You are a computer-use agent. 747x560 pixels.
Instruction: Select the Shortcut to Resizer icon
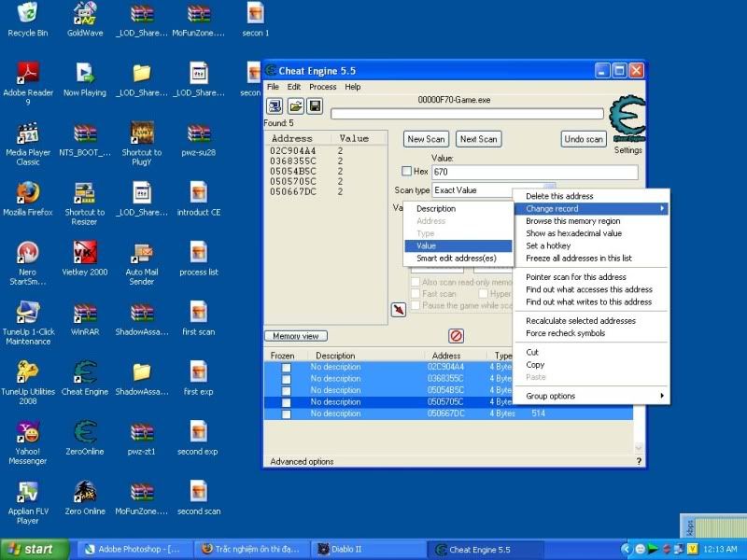[85, 203]
